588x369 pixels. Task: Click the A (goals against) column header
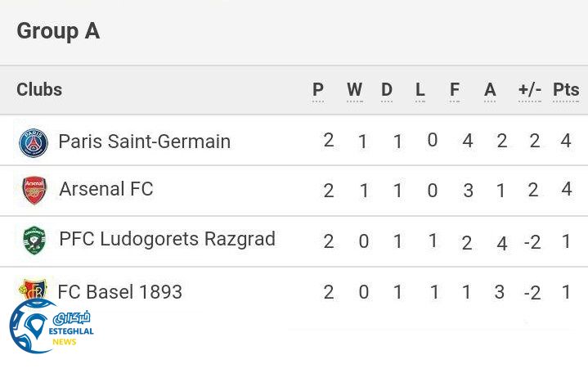(x=490, y=90)
